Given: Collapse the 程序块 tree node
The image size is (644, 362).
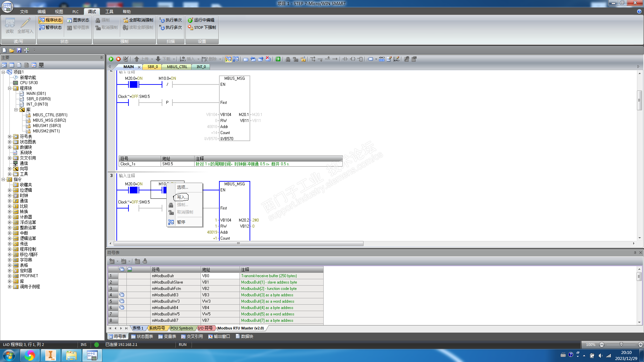Looking at the screenshot, I should 10,88.
